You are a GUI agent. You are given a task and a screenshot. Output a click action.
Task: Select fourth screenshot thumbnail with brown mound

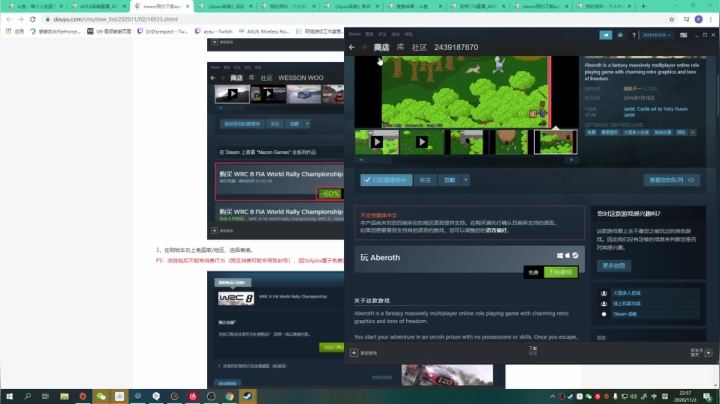tap(512, 142)
